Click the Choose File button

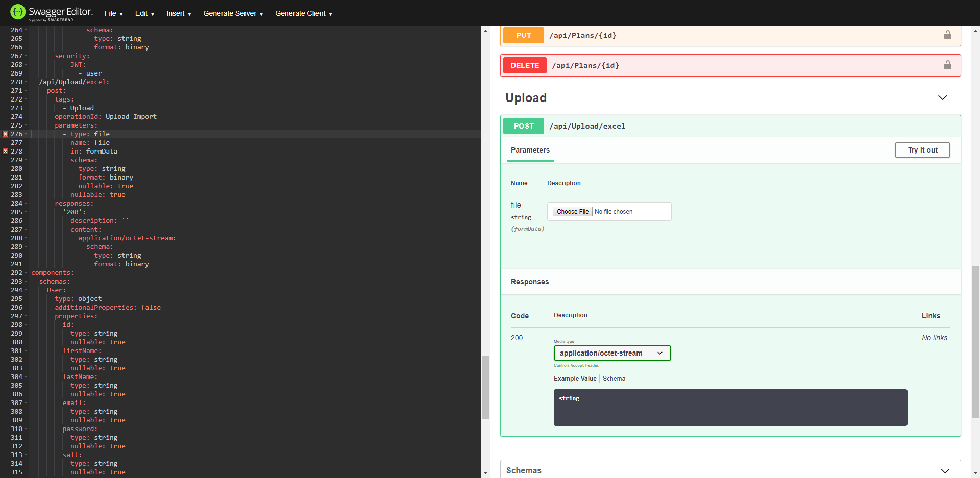coord(572,211)
